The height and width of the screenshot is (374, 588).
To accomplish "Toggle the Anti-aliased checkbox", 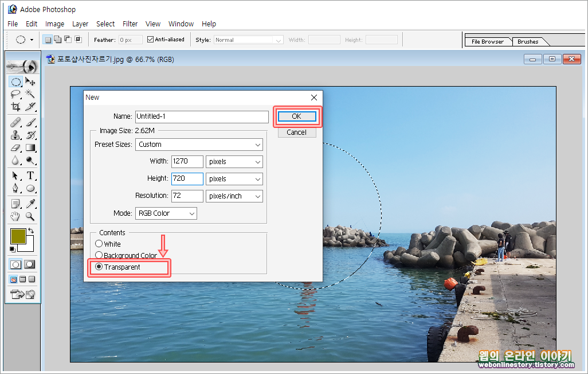I will click(x=150, y=40).
